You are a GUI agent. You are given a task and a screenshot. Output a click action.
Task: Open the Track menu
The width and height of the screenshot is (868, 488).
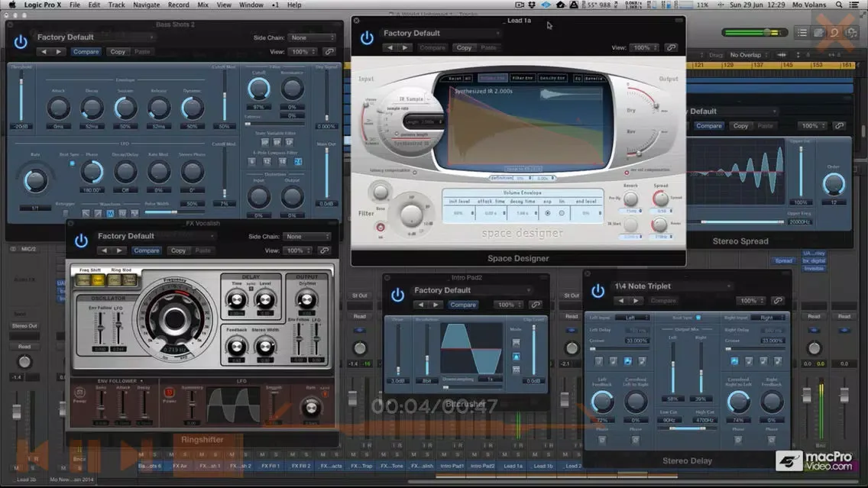116,5
